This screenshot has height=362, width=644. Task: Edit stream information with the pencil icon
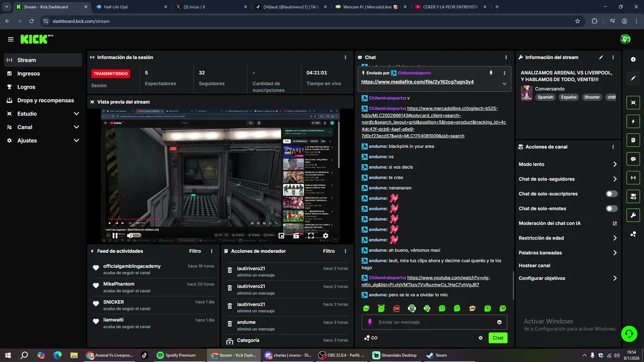pyautogui.click(x=601, y=57)
